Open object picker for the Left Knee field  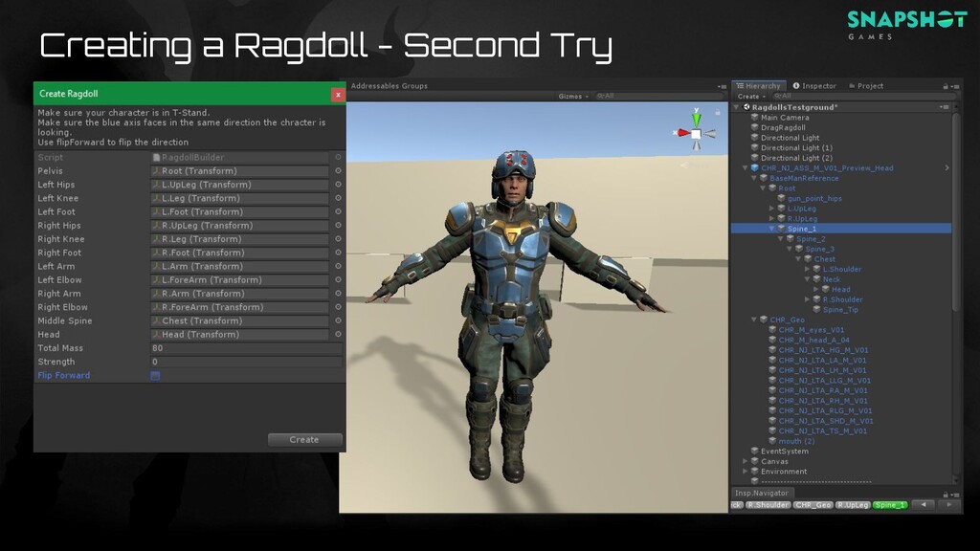[338, 198]
